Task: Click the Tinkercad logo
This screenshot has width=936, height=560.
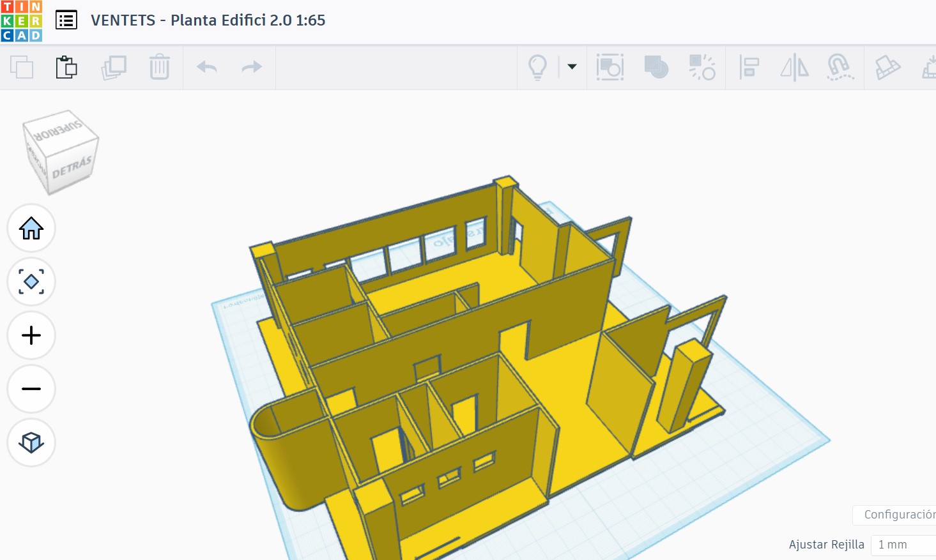Action: (22, 21)
